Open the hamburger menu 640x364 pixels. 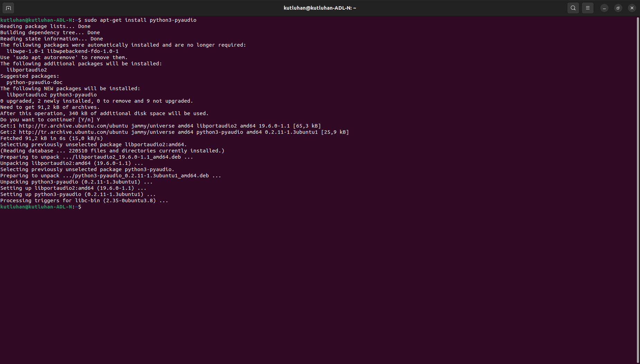(587, 8)
